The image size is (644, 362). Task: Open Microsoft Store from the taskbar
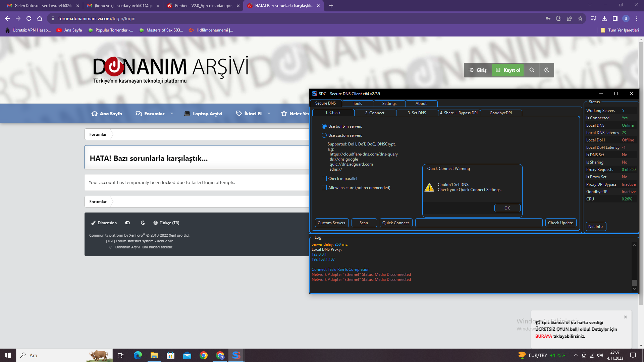pyautogui.click(x=170, y=355)
